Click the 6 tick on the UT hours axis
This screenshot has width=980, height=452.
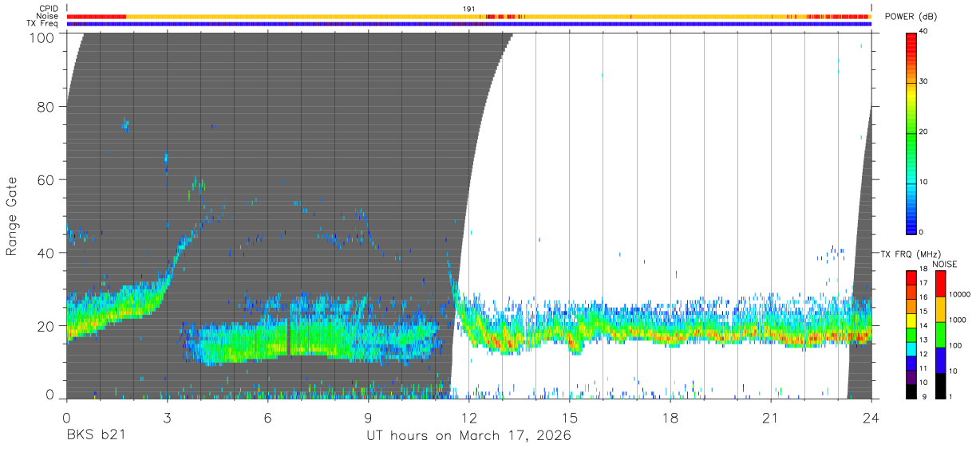(267, 417)
